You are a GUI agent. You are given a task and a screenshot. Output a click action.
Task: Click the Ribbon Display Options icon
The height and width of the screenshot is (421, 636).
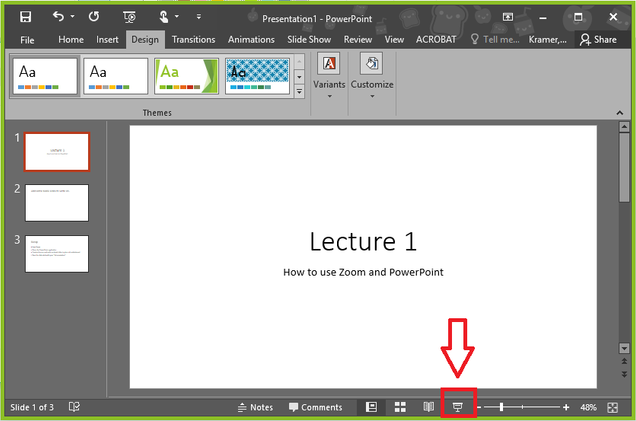[508, 17]
